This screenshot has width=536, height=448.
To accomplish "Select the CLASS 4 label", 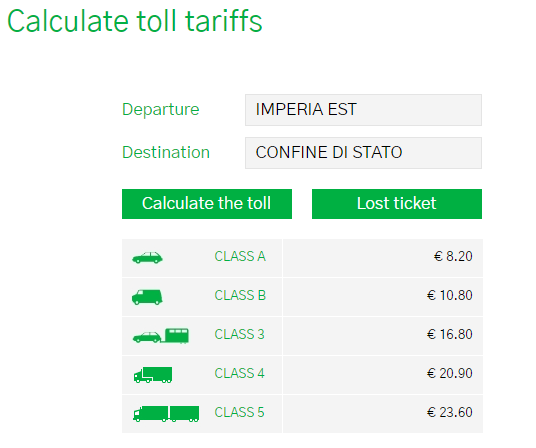I will 239,373.
